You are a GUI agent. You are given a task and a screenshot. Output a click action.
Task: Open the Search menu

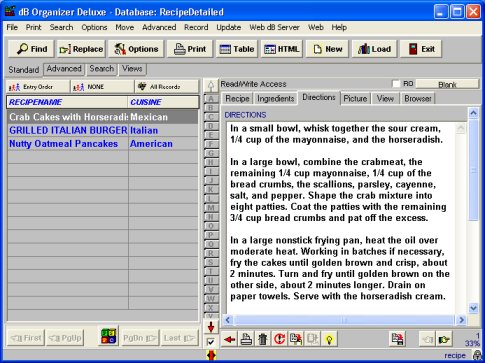tap(61, 27)
